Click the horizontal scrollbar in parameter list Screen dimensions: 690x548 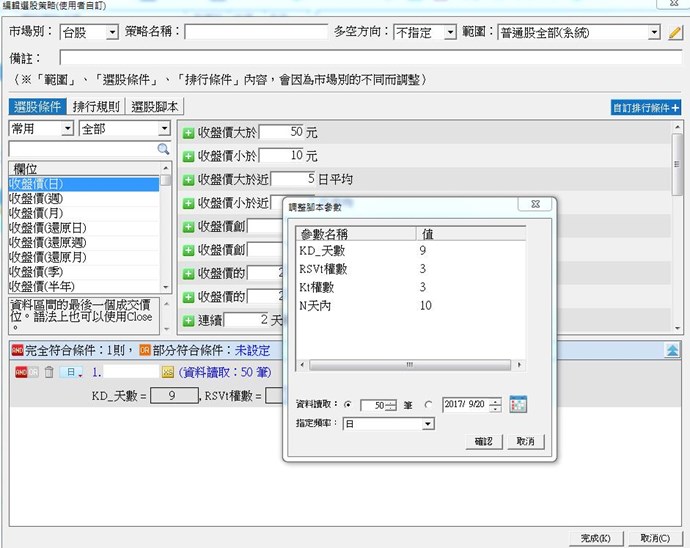point(410,366)
